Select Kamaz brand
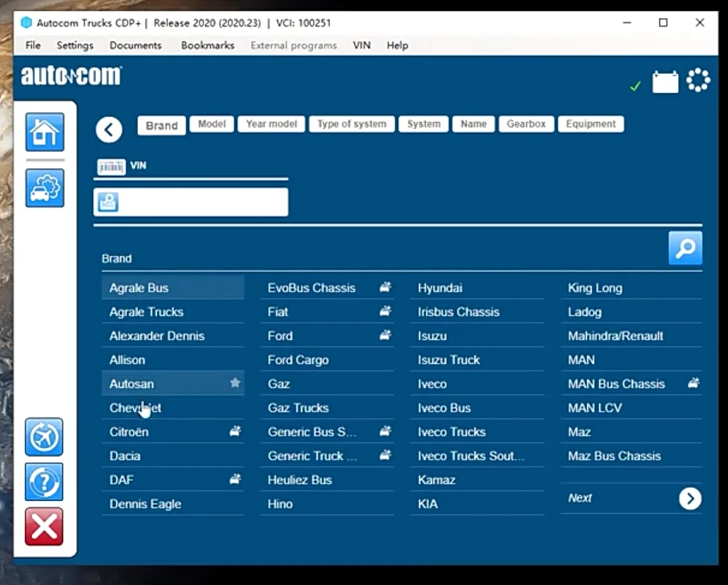Image resolution: width=728 pixels, height=585 pixels. (477, 479)
